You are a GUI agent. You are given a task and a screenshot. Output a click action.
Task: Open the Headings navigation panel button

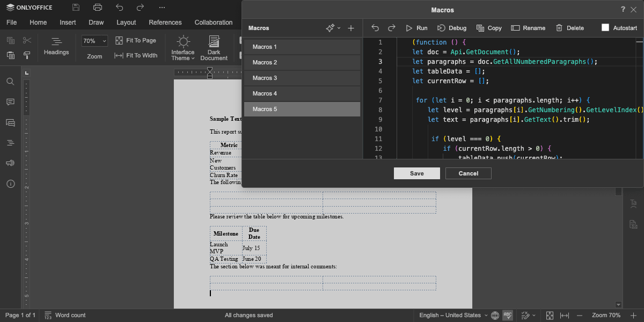pyautogui.click(x=56, y=47)
